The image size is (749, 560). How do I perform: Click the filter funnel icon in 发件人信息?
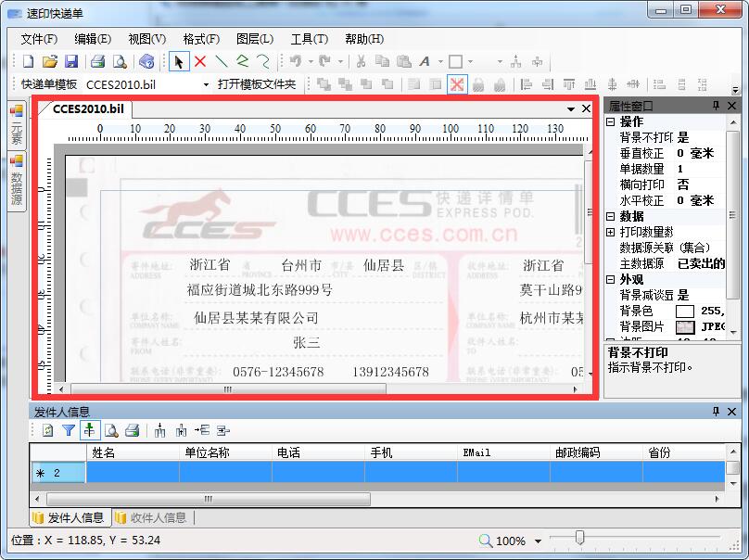[x=69, y=430]
